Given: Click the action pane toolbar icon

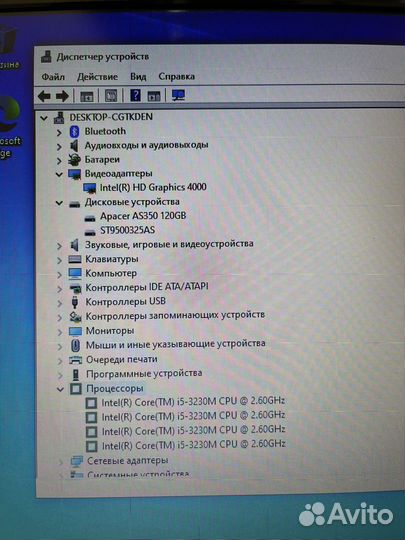Looking at the screenshot, I should coord(154,96).
